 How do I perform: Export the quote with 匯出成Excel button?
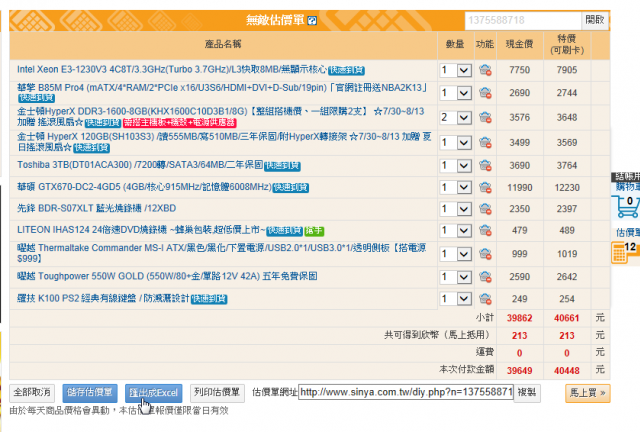(x=153, y=393)
